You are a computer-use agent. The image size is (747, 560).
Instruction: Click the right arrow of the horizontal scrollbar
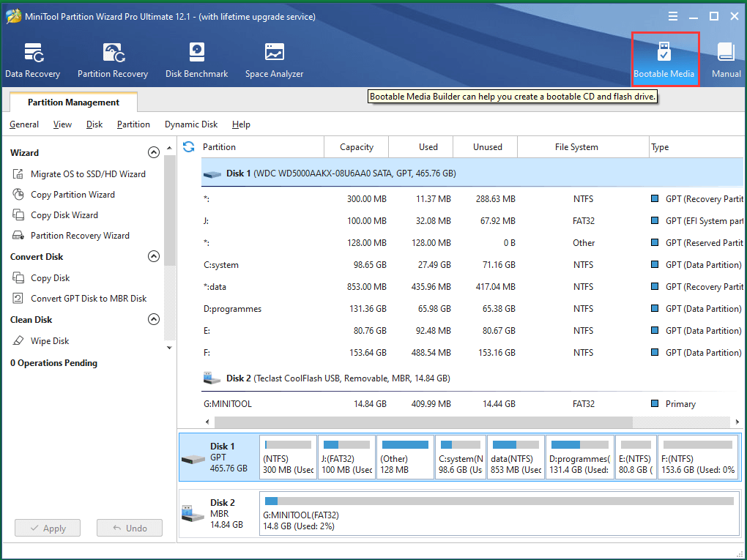737,422
